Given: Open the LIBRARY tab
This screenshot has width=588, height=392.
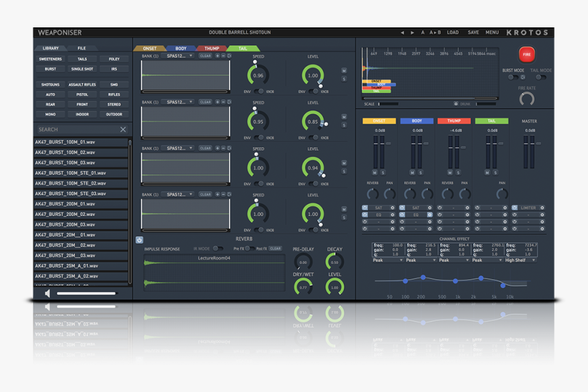Looking at the screenshot, I should click(x=51, y=49).
